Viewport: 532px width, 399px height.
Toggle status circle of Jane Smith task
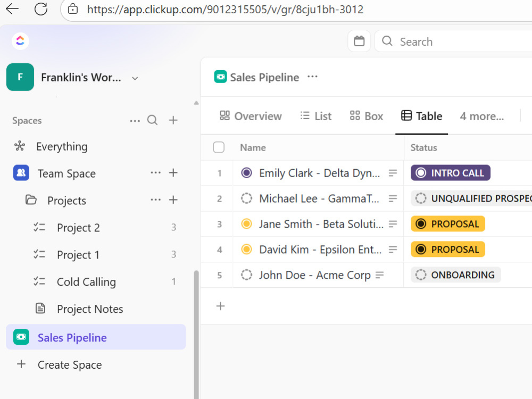coord(247,223)
